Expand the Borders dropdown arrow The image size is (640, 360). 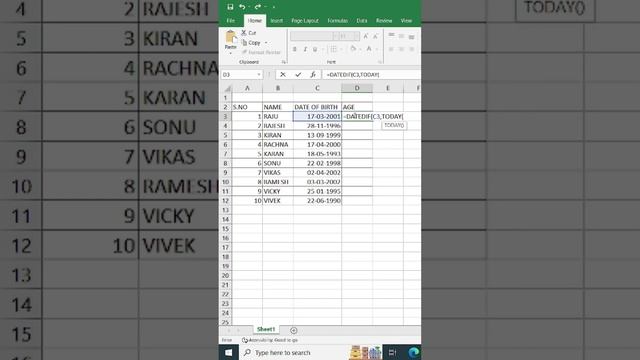(x=341, y=49)
